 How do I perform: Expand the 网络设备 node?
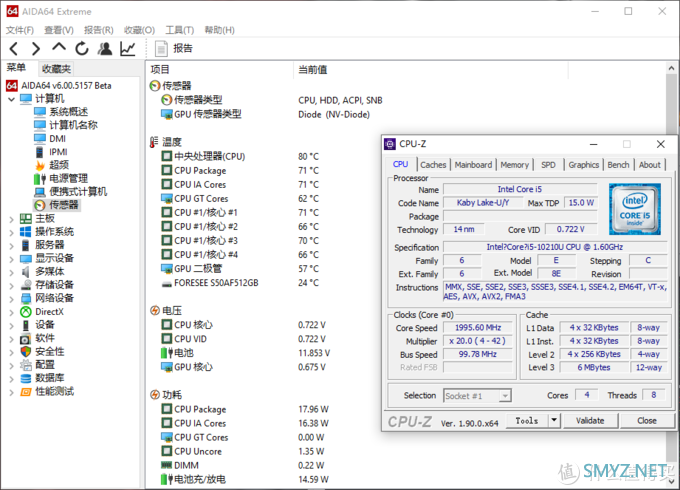(12, 299)
